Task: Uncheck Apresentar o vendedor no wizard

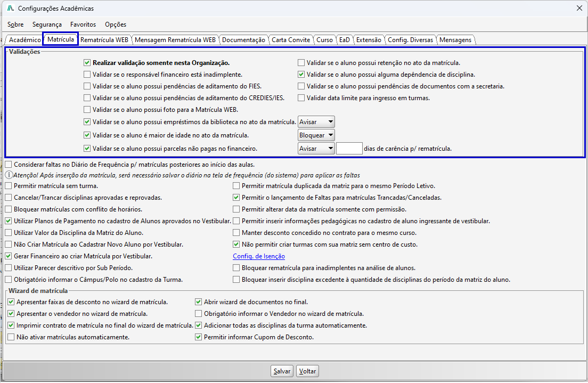Action: 11,314
